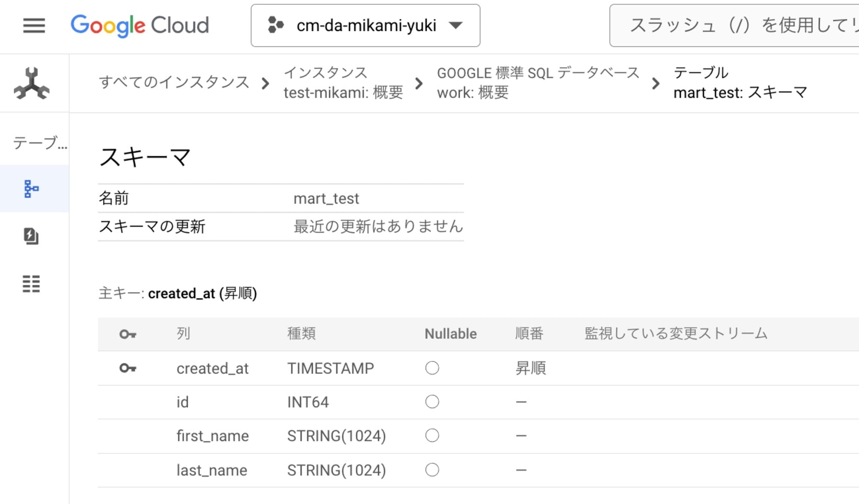
Task: Click the TIMESTAMP type cell
Action: [331, 368]
